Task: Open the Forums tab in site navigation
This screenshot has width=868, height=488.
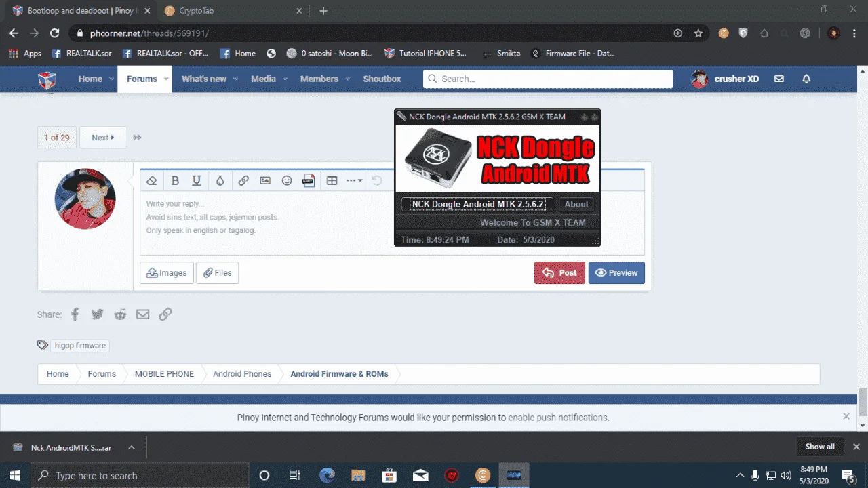Action: (142, 79)
